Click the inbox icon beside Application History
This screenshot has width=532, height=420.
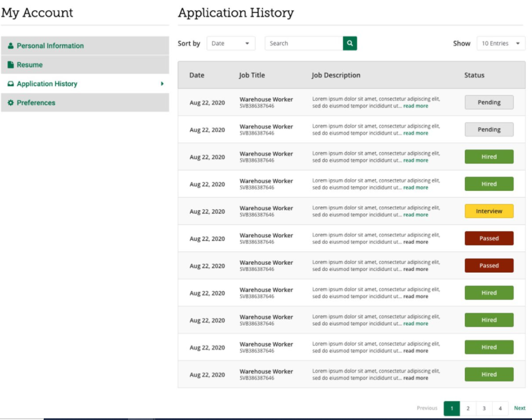click(x=11, y=84)
